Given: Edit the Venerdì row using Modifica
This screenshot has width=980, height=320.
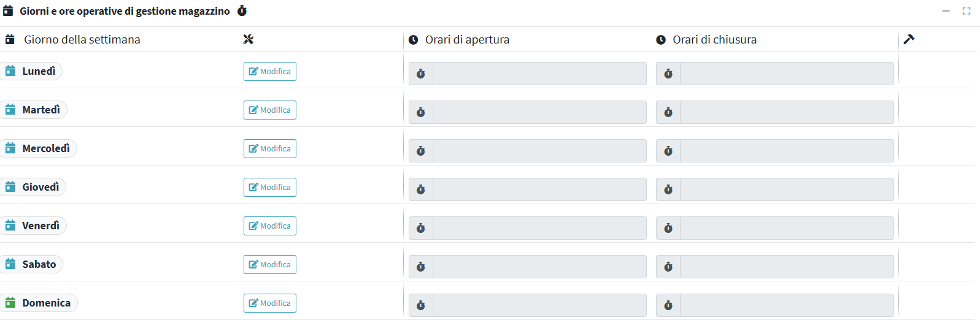Looking at the screenshot, I should tap(270, 226).
